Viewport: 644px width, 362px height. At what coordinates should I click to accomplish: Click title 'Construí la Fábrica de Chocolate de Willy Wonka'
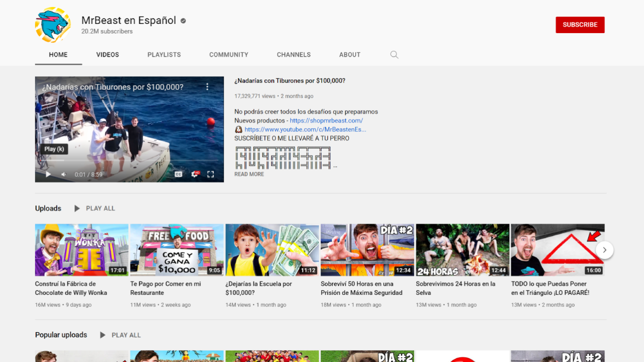tap(71, 288)
